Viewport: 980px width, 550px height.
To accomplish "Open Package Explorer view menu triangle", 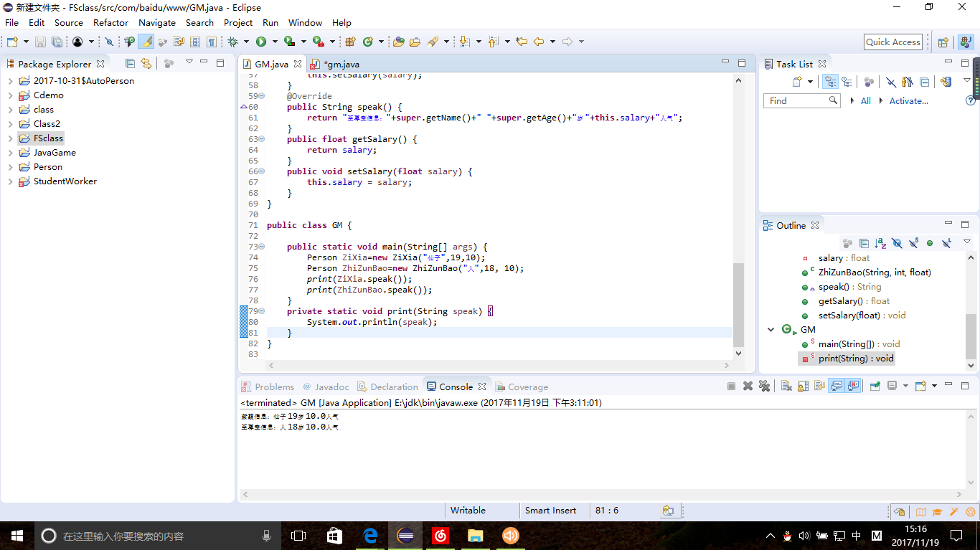I will pyautogui.click(x=189, y=62).
